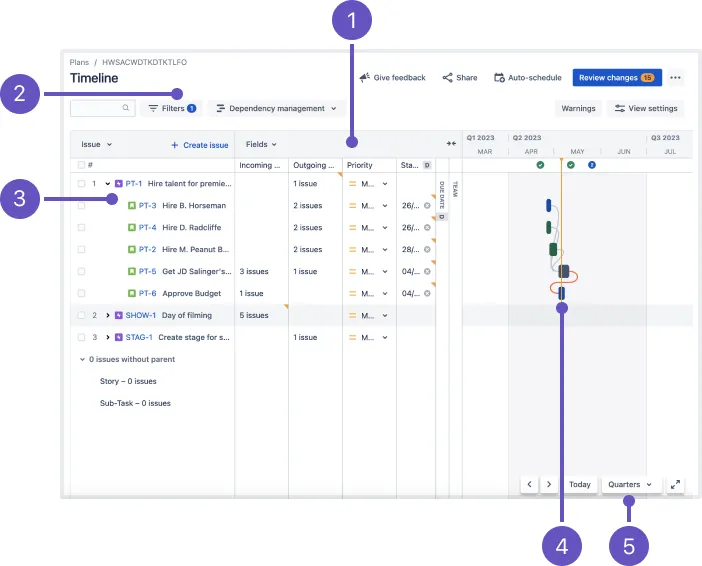Open the STAG-1 issue link

tap(139, 337)
